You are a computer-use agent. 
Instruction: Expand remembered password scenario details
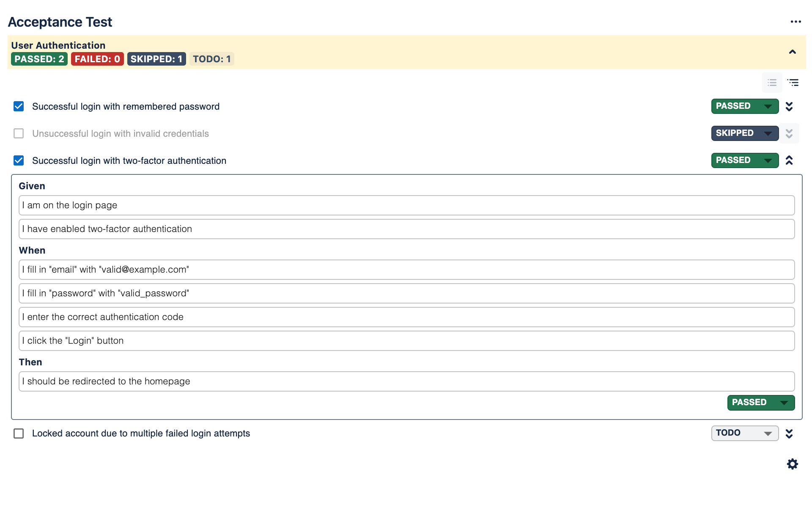click(789, 106)
